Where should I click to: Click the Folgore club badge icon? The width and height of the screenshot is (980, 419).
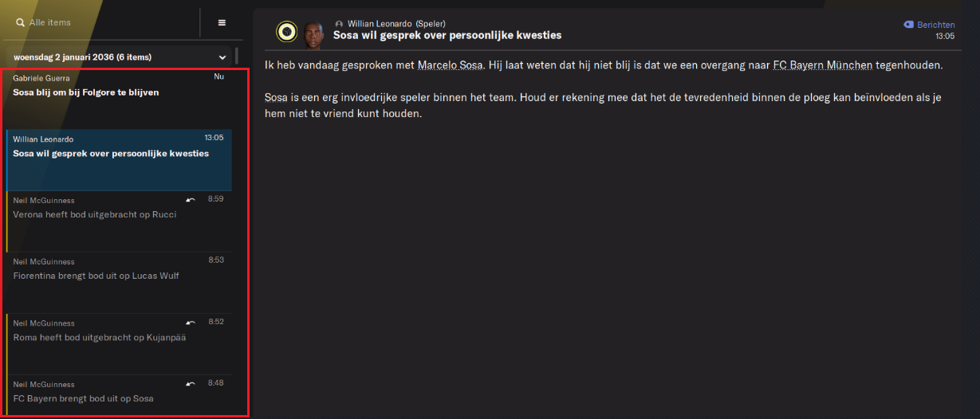pos(286,31)
